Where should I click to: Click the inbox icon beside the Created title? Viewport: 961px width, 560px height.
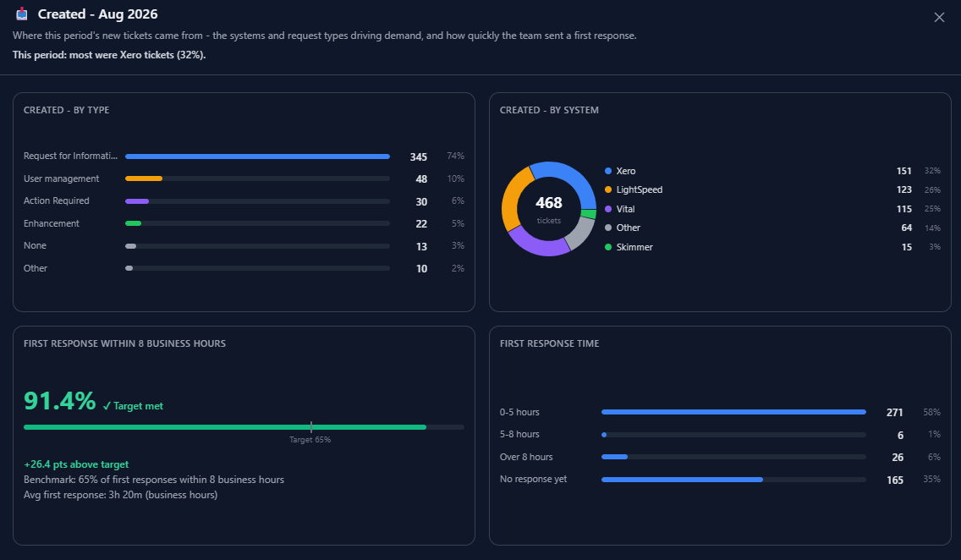[x=22, y=14]
